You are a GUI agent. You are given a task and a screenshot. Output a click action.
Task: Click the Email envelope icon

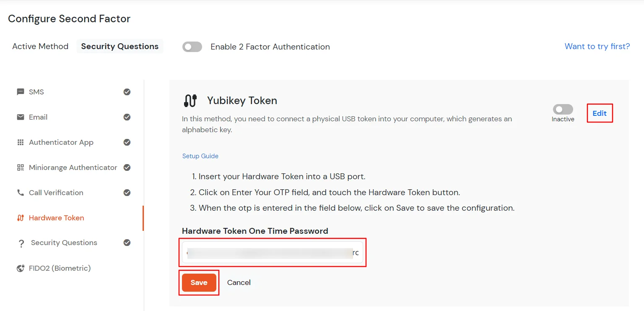click(x=21, y=117)
